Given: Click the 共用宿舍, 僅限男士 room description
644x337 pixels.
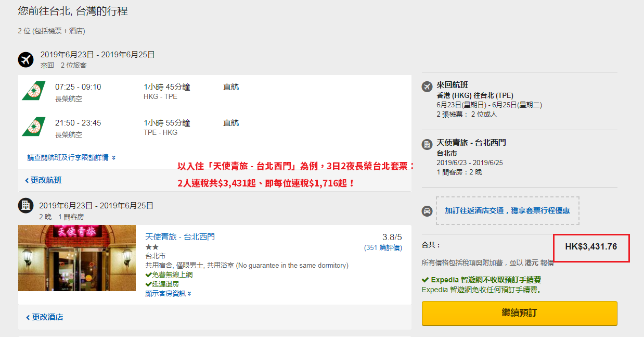Looking at the screenshot, I should [247, 266].
